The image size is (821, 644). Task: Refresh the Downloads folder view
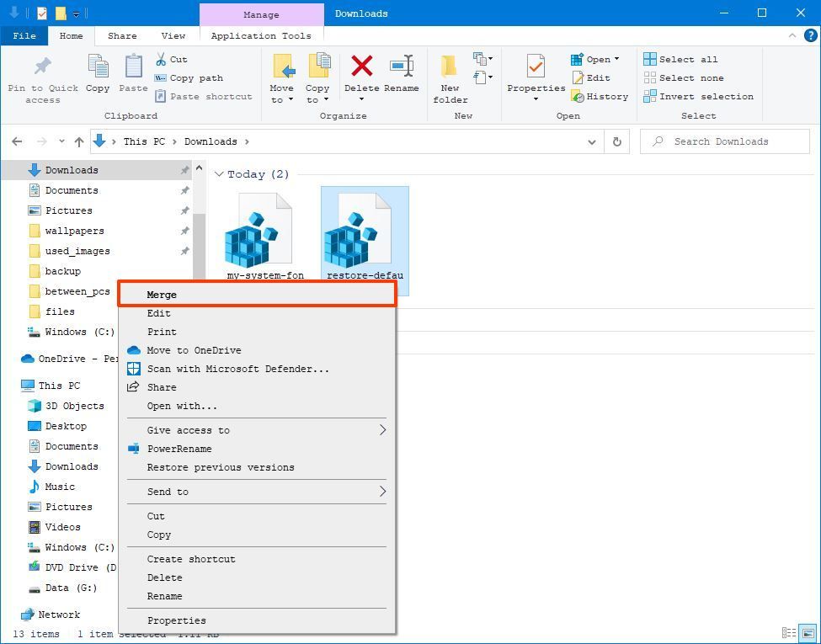point(616,141)
